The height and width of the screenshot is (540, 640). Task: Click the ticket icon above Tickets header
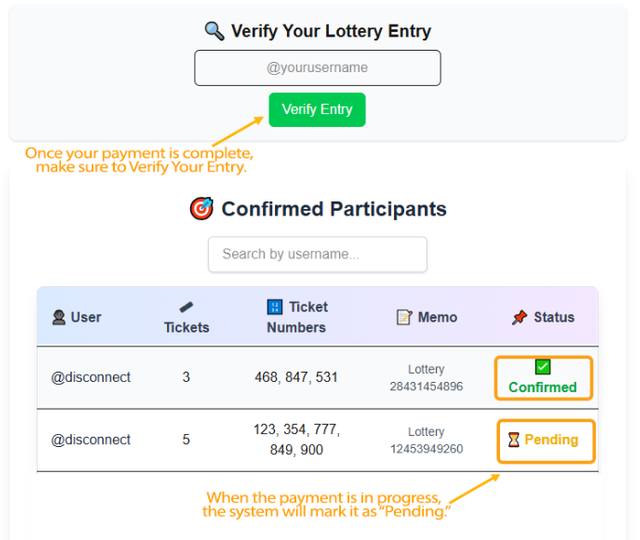coord(186,307)
